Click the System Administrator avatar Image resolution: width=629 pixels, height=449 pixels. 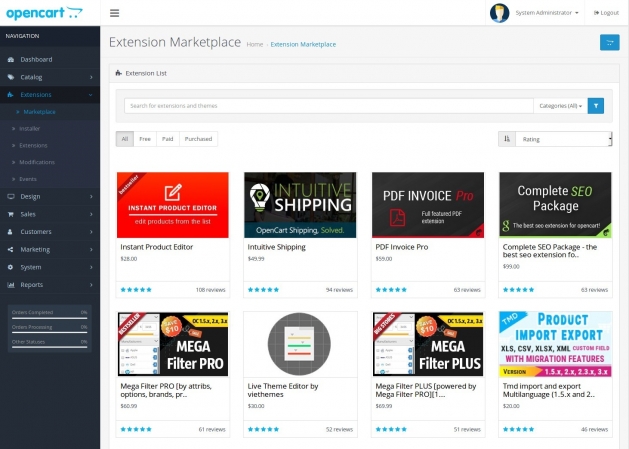pos(499,13)
